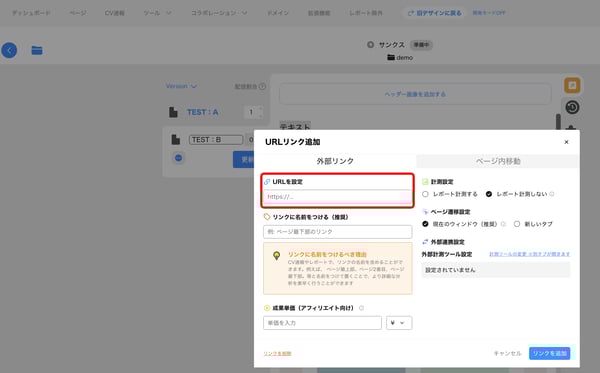Focus the https:// URL input field
Image resolution: width=600 pixels, height=373 pixels.
(x=337, y=197)
